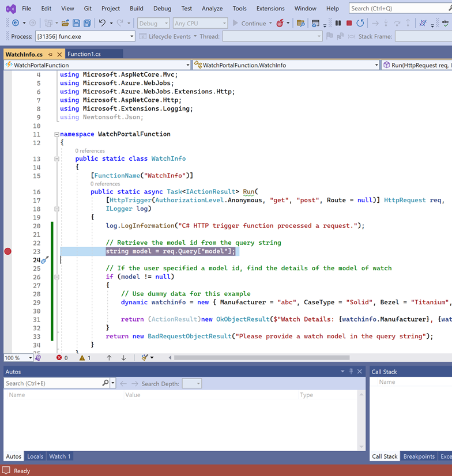Click the code cleanup broom icon
452x476 pixels.
pyautogui.click(x=145, y=358)
